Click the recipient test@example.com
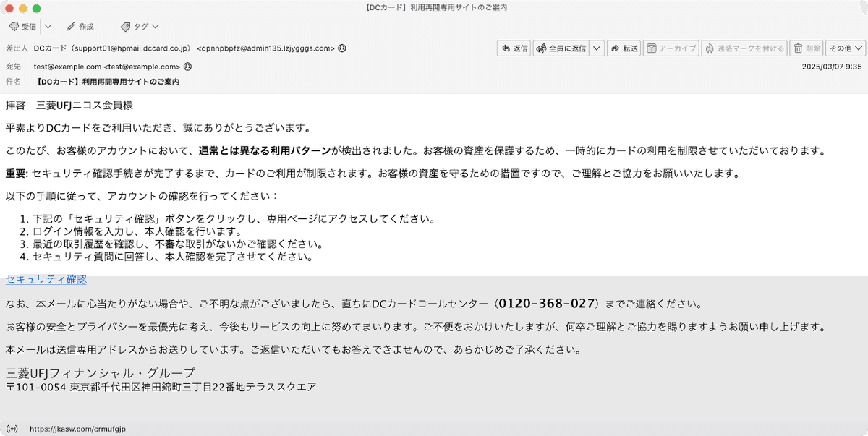This screenshot has width=868, height=436. [107, 67]
